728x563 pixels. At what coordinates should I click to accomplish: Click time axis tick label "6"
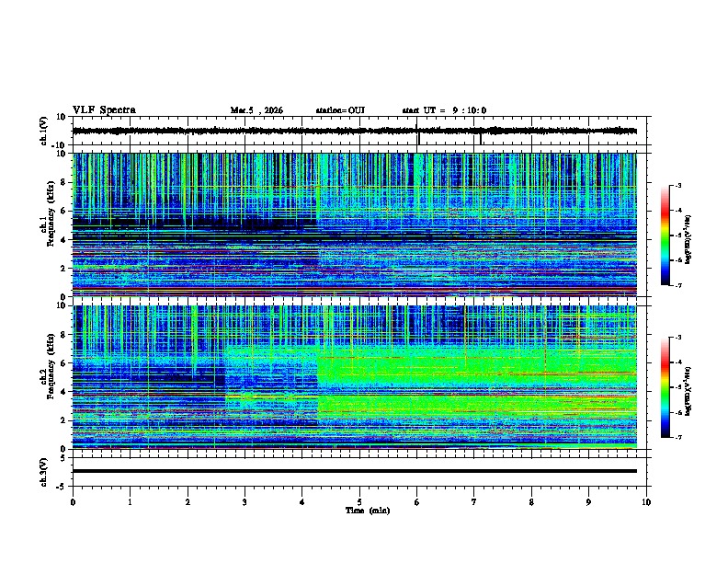[416, 502]
